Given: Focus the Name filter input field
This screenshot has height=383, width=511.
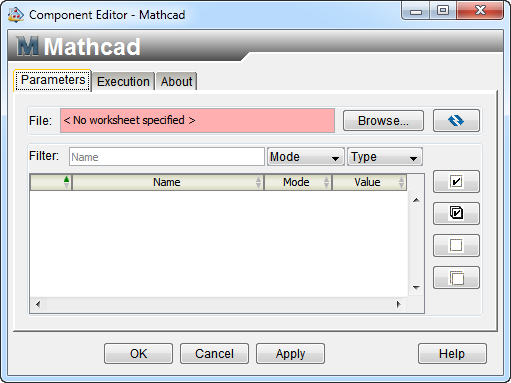Looking at the screenshot, I should tap(167, 157).
